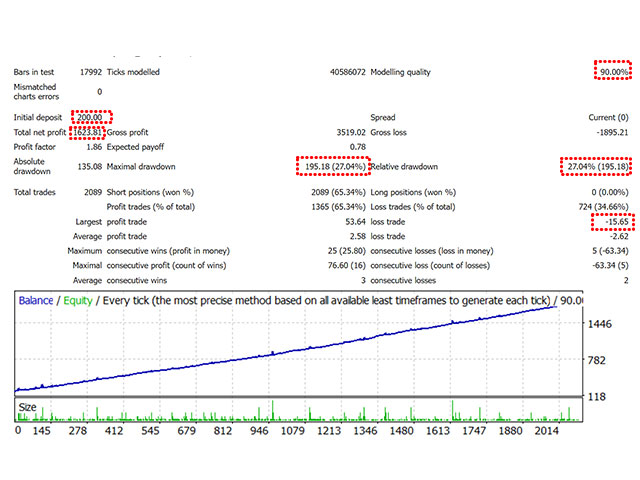The image size is (640, 480).
Task: Click Relative drawdown 27.04% (195.18) value
Action: [x=595, y=166]
